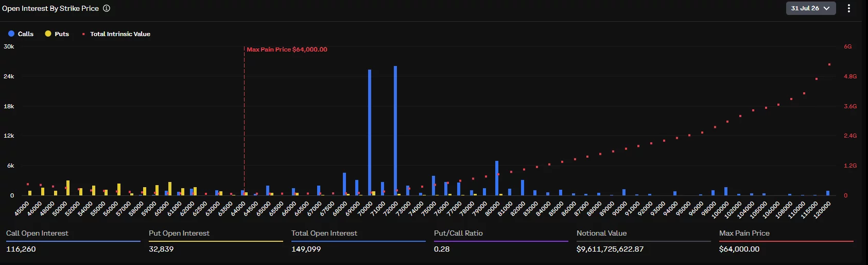
Task: Click the 120000 strike axis label
Action: (822, 210)
